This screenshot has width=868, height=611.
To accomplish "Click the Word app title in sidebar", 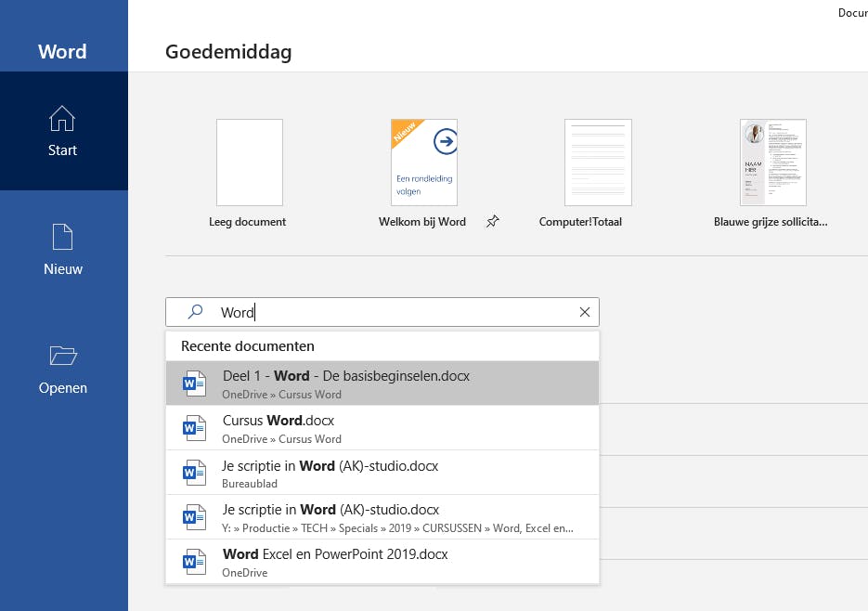I will tap(62, 52).
